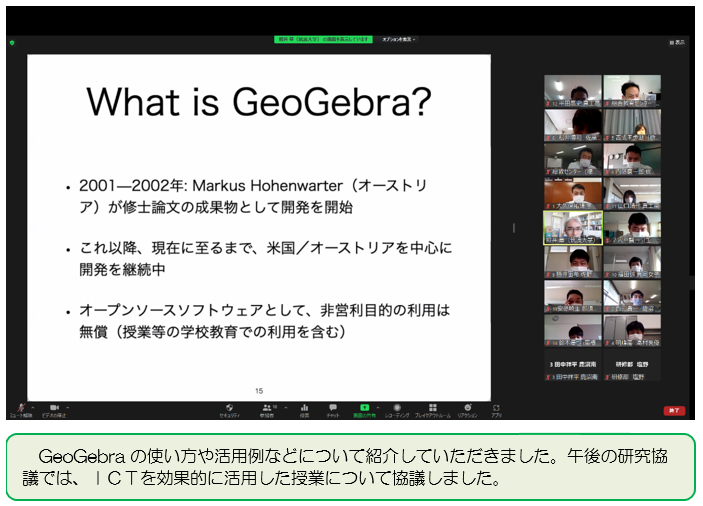703x506 pixels.
Task: Open the 'オプションを表示' view options dropdown
Action: pos(398,39)
